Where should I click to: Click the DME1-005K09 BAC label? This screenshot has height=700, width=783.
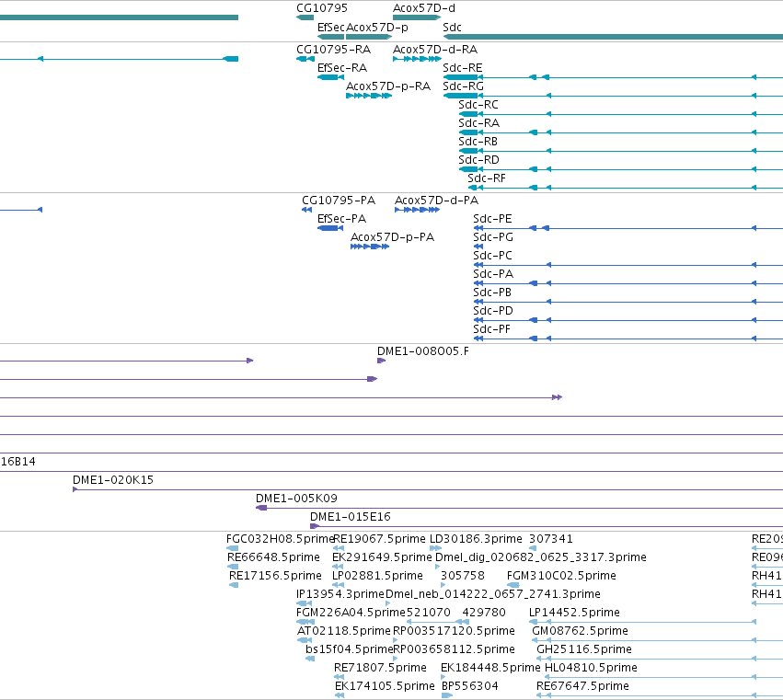click(296, 499)
